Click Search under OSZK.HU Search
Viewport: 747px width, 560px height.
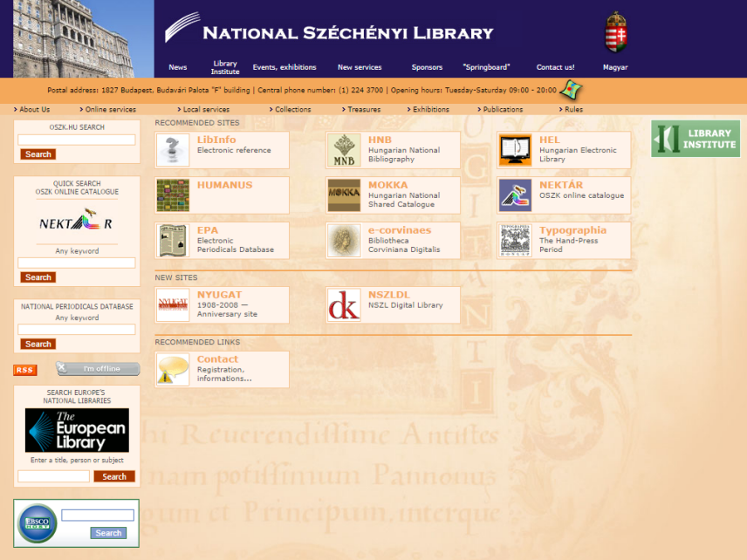tap(38, 154)
